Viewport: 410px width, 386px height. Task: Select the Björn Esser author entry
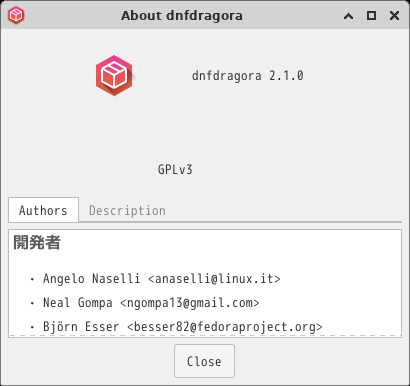(183, 327)
